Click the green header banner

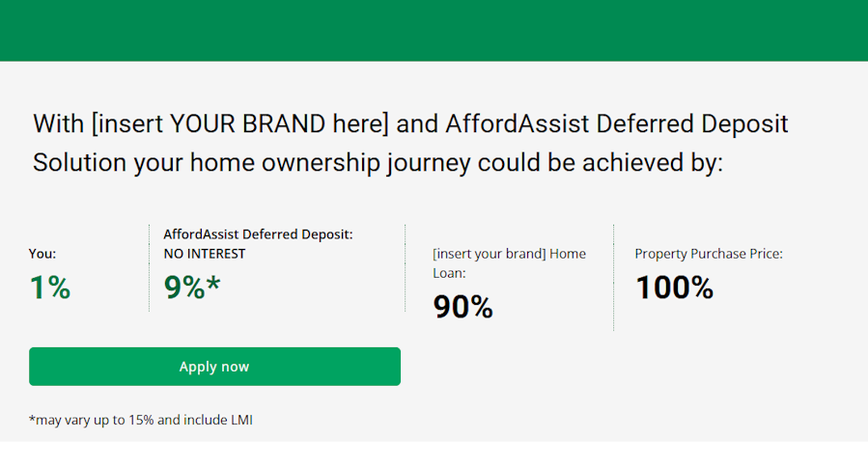434,31
